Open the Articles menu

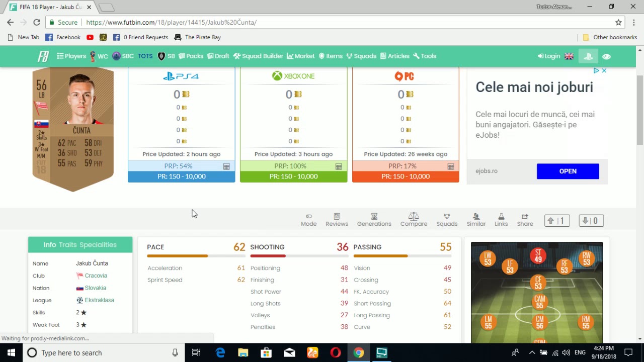click(x=395, y=56)
